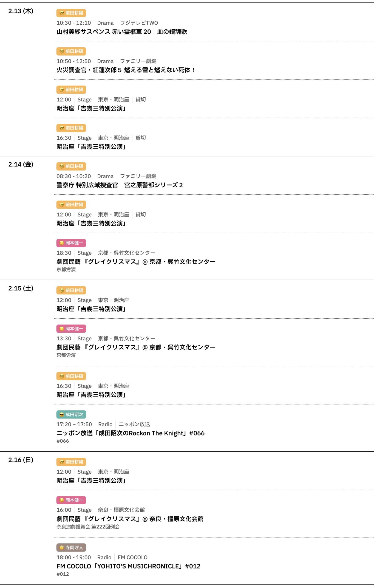
Task: Click 岡本健一 emoji icon on 2.14 event
Action: [x=62, y=243]
